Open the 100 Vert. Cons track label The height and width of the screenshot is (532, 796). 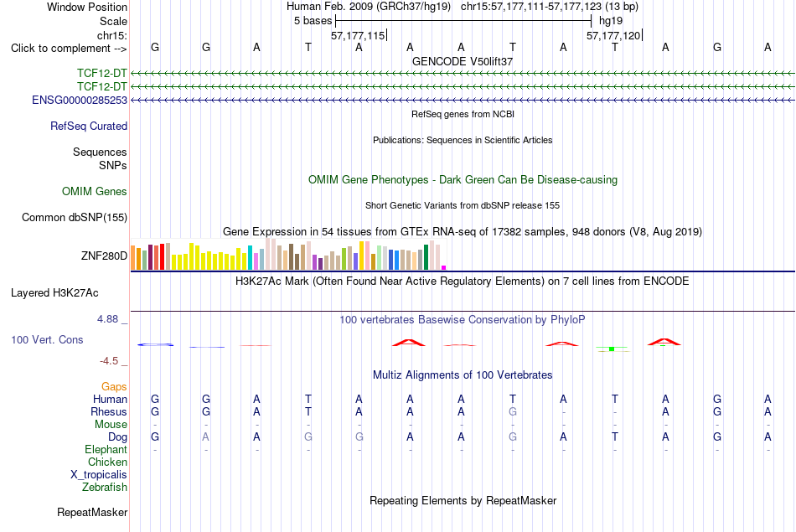(x=47, y=339)
